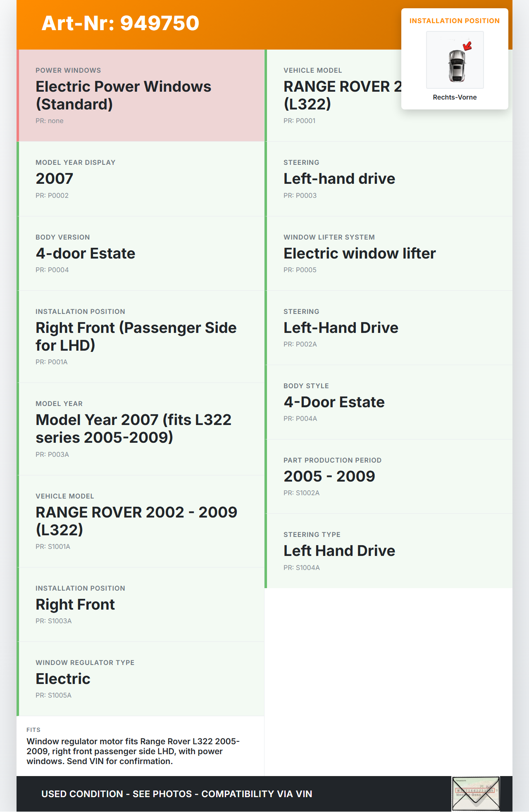529x812 pixels.
Task: Click the Rechts-Vorne caption under the car image
Action: pyautogui.click(x=455, y=97)
